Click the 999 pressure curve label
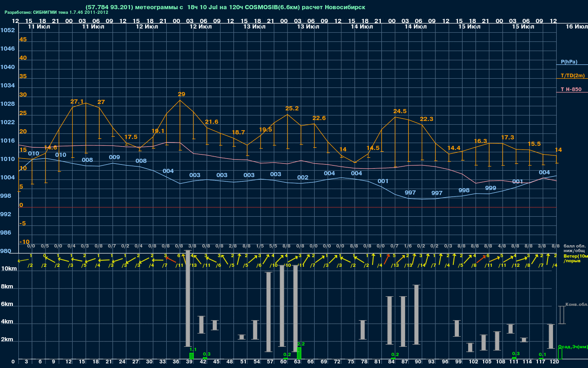 click(491, 188)
